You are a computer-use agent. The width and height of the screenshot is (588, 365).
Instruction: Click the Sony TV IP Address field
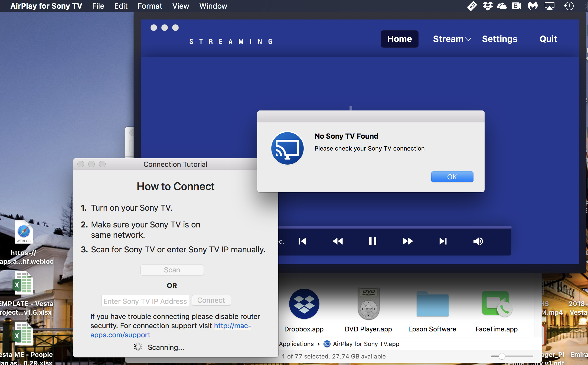pyautogui.click(x=145, y=301)
